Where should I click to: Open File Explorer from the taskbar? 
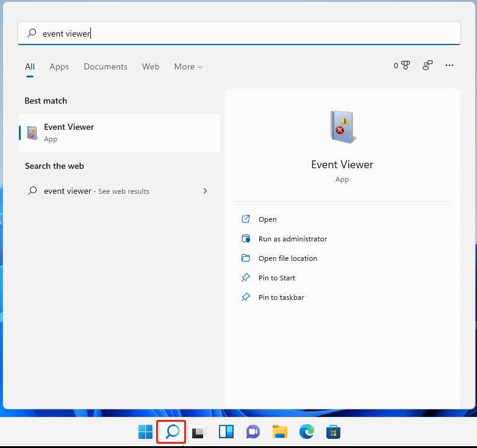pyautogui.click(x=279, y=432)
